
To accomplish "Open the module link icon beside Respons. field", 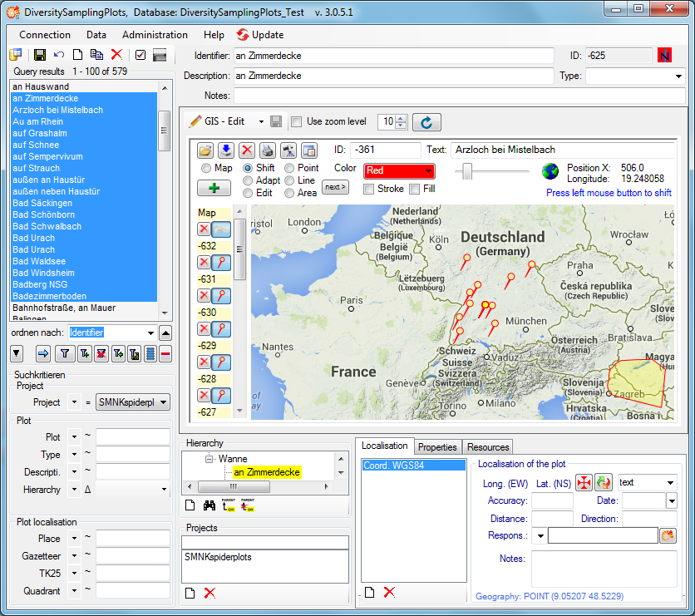I will coord(668,535).
